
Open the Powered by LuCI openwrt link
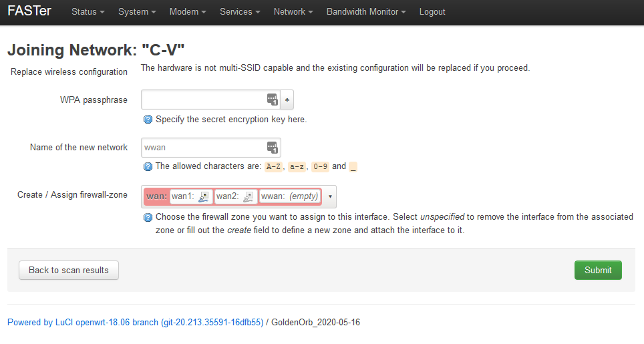point(135,322)
